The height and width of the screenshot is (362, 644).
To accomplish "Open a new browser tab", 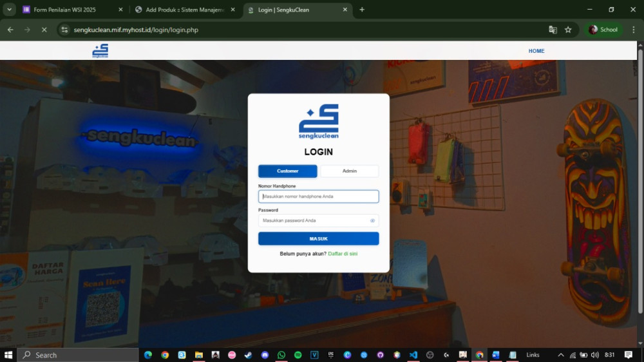I will point(362,10).
